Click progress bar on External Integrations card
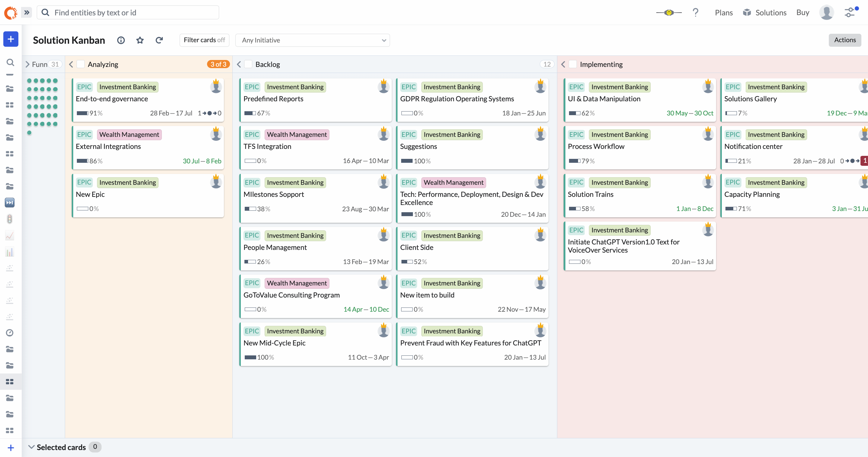This screenshot has width=868, height=457. [x=82, y=161]
